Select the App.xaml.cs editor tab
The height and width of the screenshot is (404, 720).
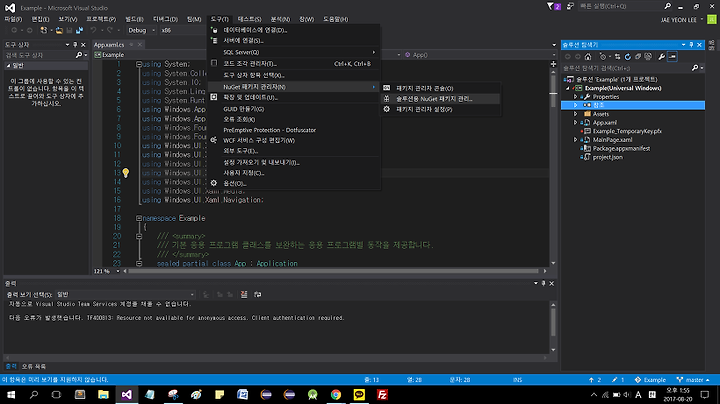coord(109,45)
